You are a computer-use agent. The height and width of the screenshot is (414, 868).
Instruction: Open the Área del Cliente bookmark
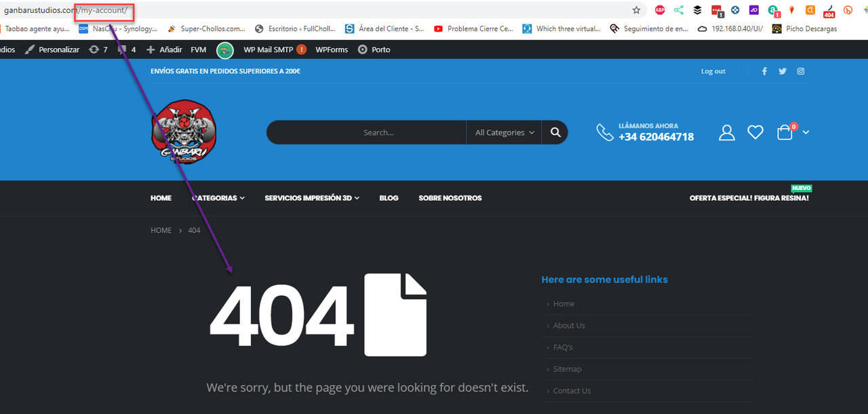pyautogui.click(x=384, y=29)
